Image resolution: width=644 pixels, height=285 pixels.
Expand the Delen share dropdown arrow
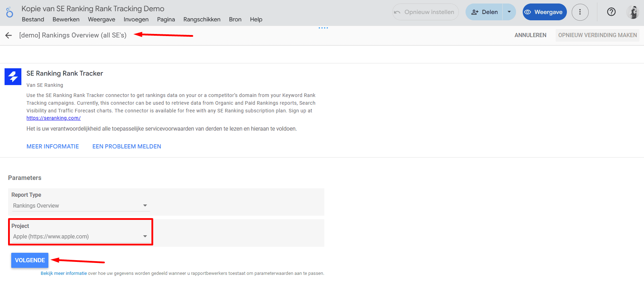[509, 12]
